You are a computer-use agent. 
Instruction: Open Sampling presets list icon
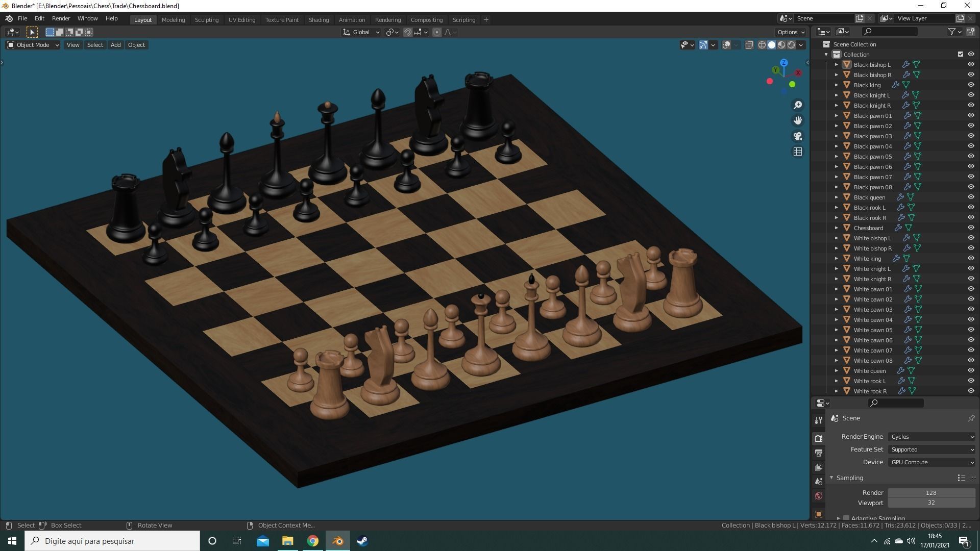point(961,478)
